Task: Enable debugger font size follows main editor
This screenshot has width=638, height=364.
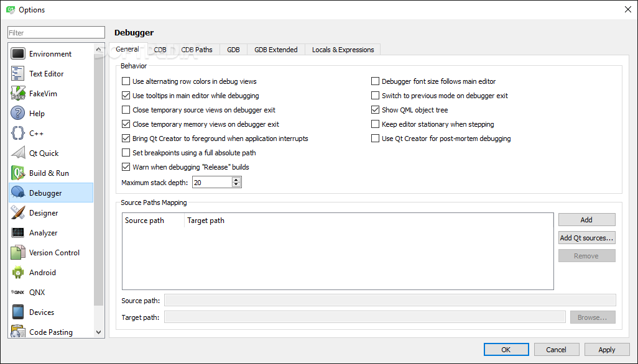Action: coord(375,81)
